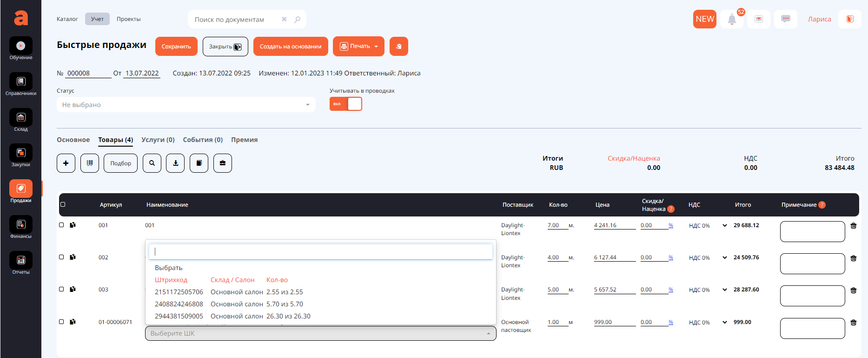Open notifications bell icon
The height and width of the screenshot is (358, 868).
732,20
